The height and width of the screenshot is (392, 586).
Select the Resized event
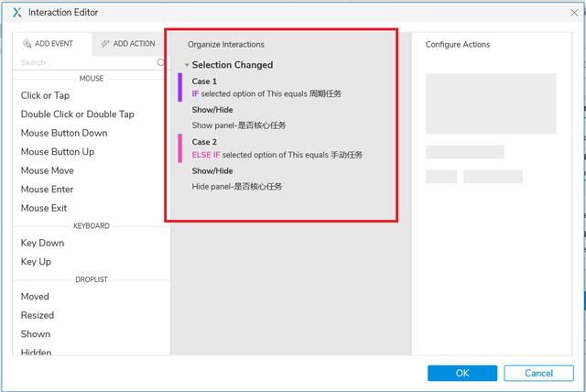38,315
